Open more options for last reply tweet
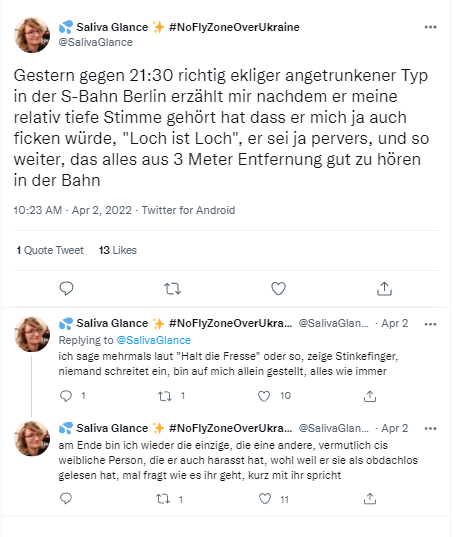 click(430, 428)
